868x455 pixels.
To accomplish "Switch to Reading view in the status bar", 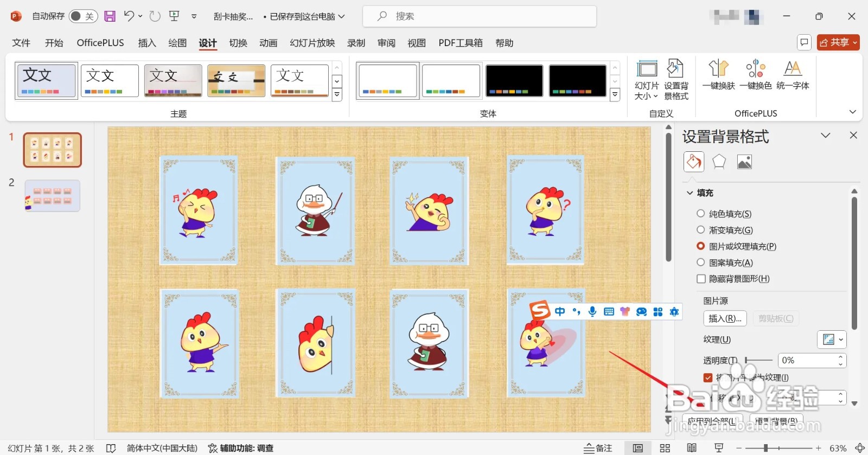I will pyautogui.click(x=692, y=448).
